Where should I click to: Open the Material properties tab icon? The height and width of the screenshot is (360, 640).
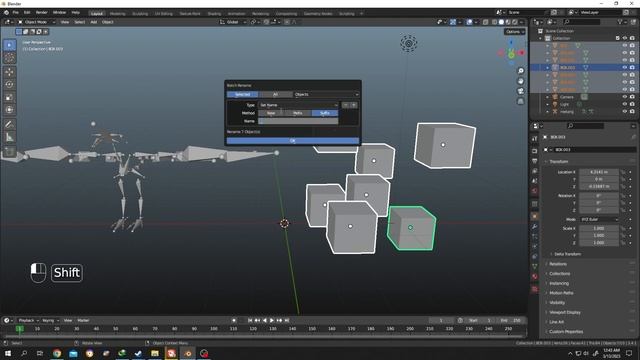pos(535,277)
